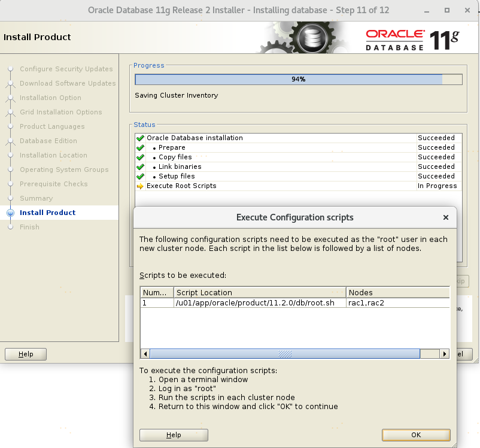The image size is (480, 448).
Task: Click the green check next to Link binaries
Action: click(140, 167)
